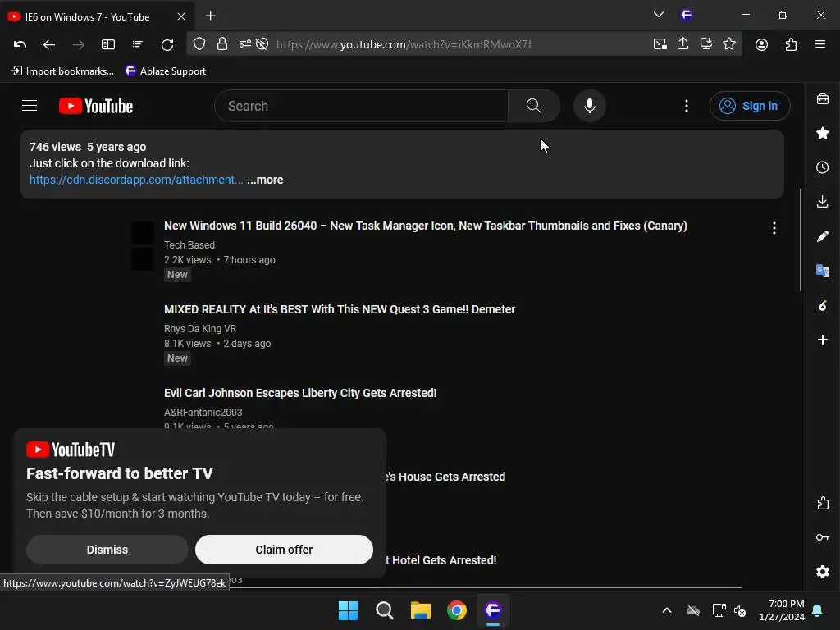Open site permissions icon in address bar
This screenshot has height=630, width=840.
coord(244,44)
